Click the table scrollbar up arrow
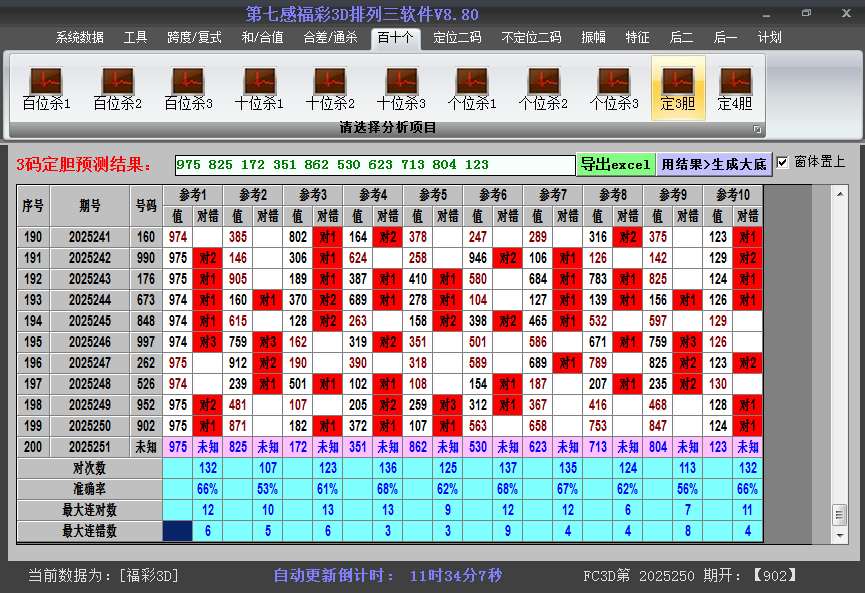 click(840, 194)
